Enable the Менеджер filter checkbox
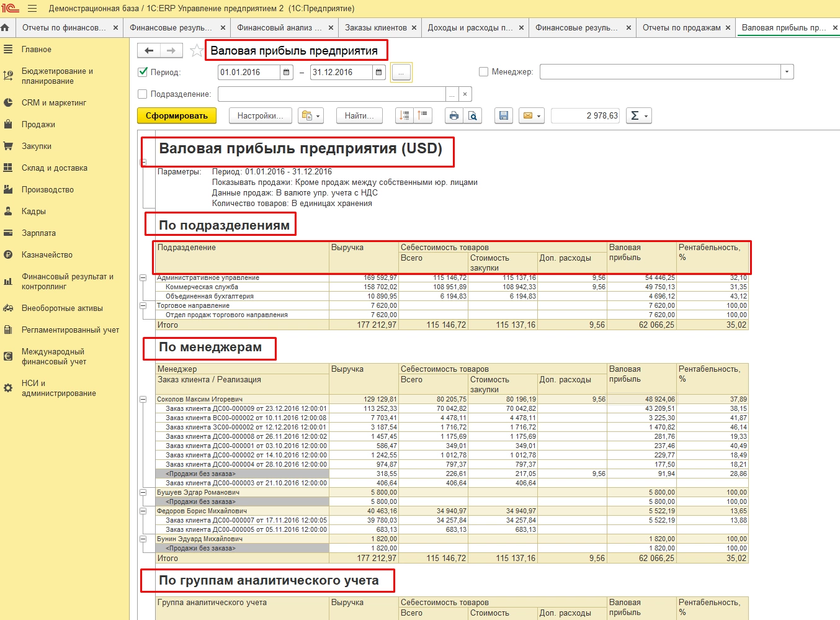 483,72
